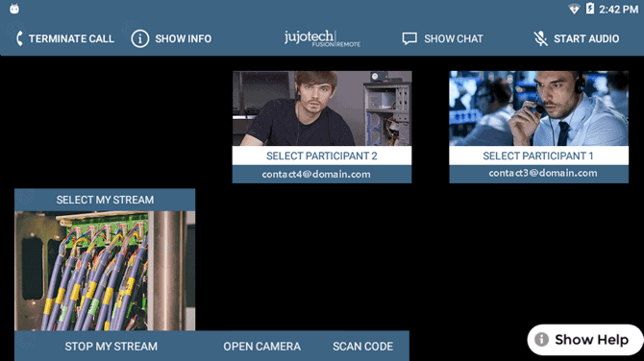This screenshot has height=361, width=644.
Task: Tap SCAN CODE button
Action: [362, 347]
